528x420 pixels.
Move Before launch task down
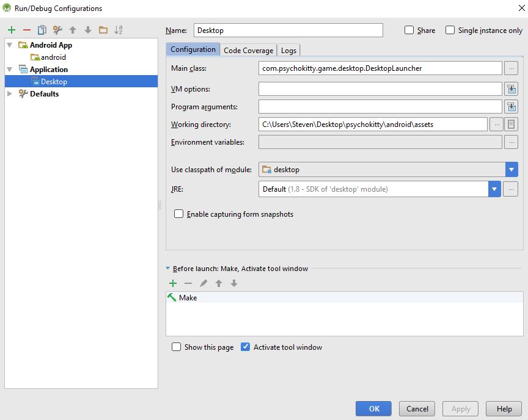[234, 283]
